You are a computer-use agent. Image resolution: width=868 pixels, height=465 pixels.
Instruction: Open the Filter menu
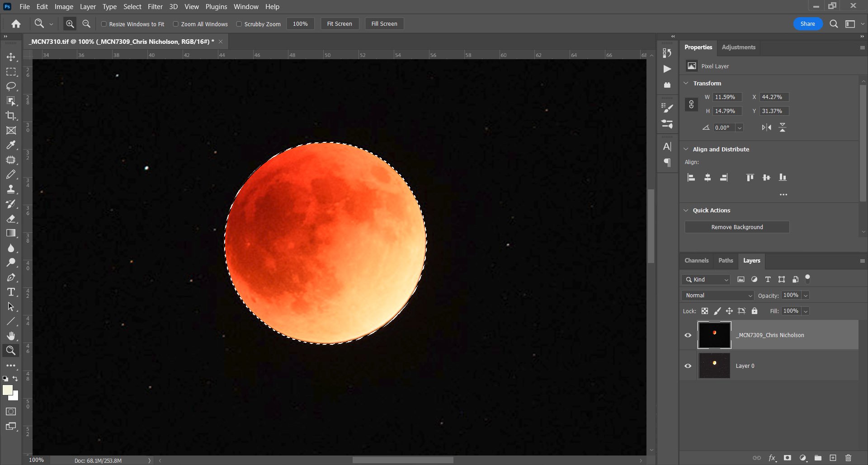[x=155, y=7]
